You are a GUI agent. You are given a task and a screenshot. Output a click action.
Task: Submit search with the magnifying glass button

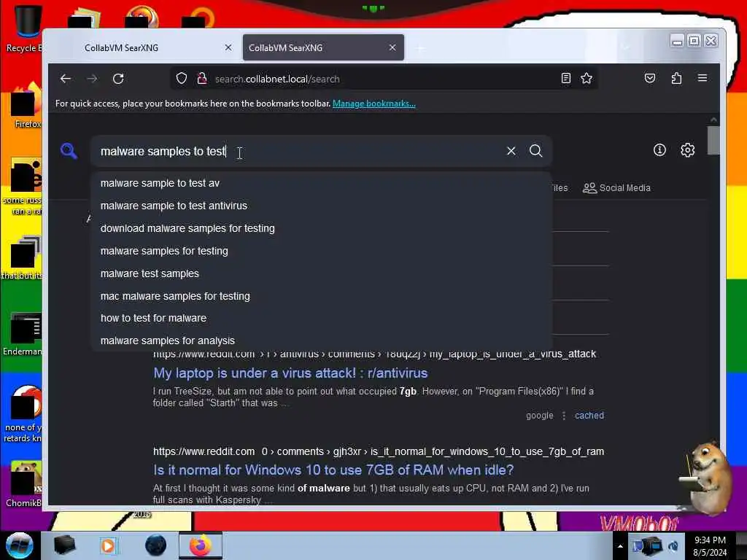point(536,151)
